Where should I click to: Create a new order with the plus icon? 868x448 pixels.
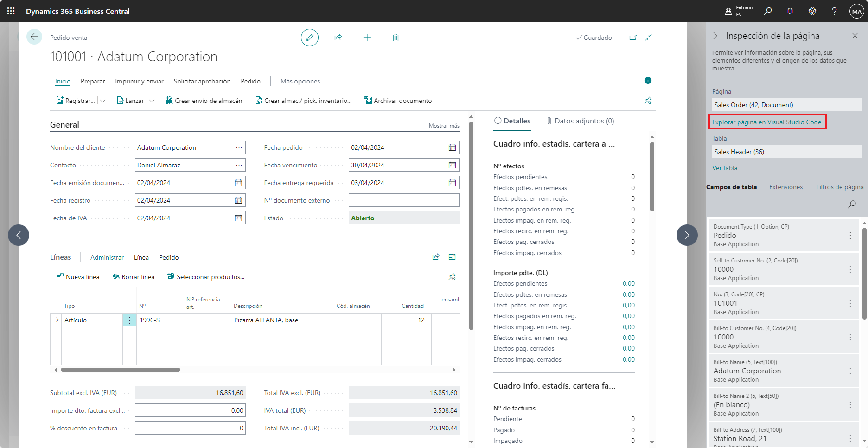[x=367, y=38]
